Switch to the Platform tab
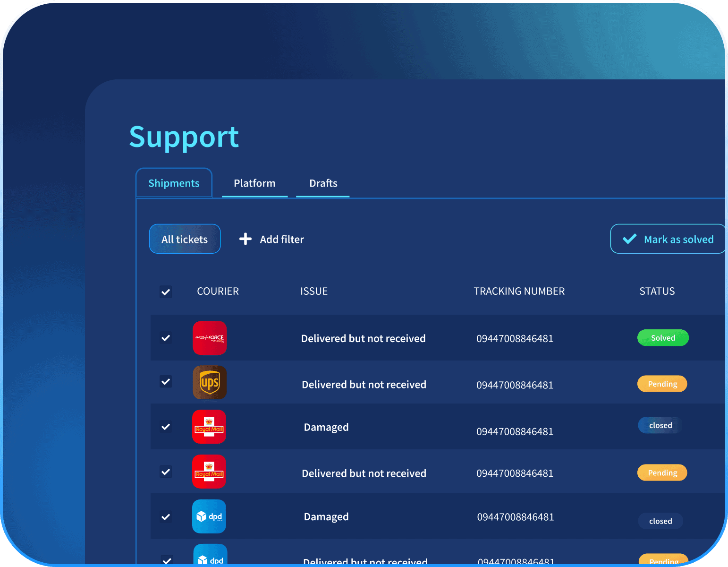 [x=254, y=183]
